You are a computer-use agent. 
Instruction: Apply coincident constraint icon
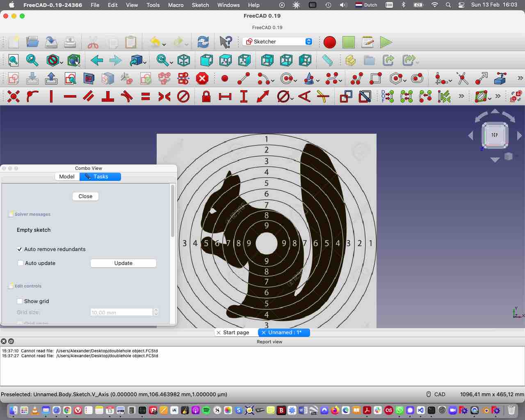click(14, 97)
